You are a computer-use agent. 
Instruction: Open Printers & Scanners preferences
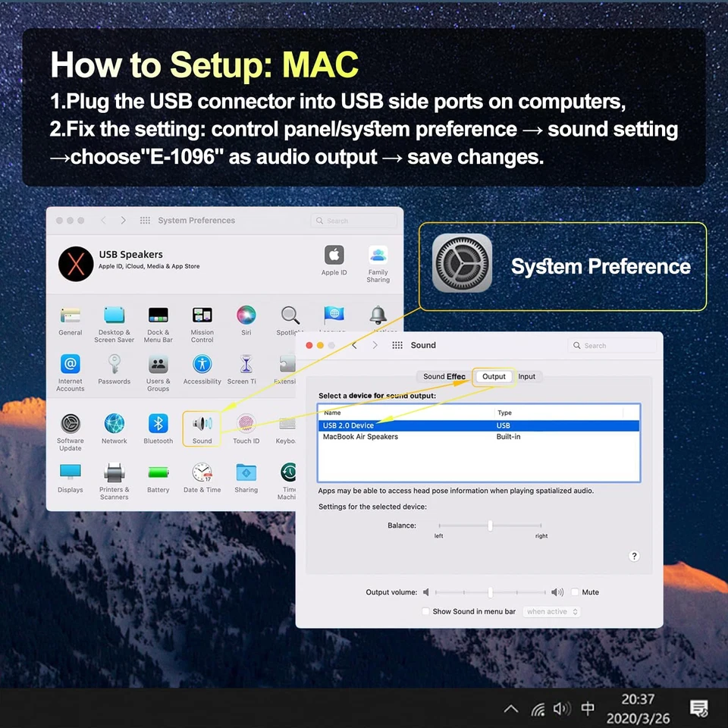point(115,474)
